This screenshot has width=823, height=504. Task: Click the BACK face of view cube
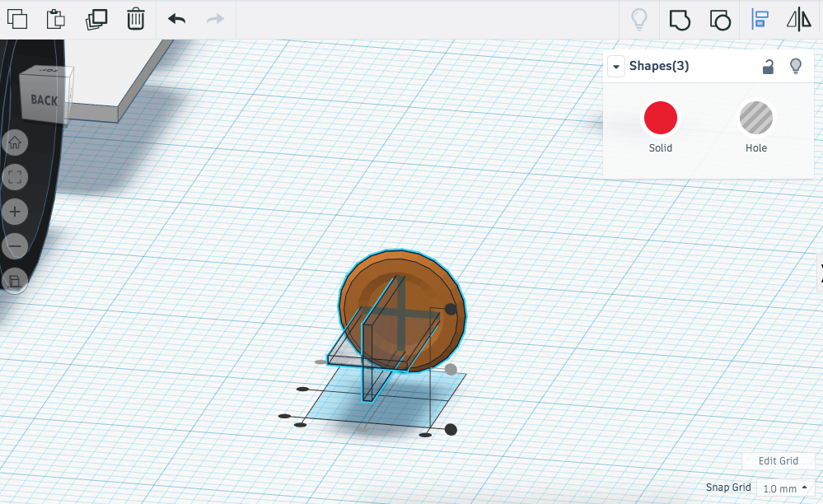[x=44, y=100]
